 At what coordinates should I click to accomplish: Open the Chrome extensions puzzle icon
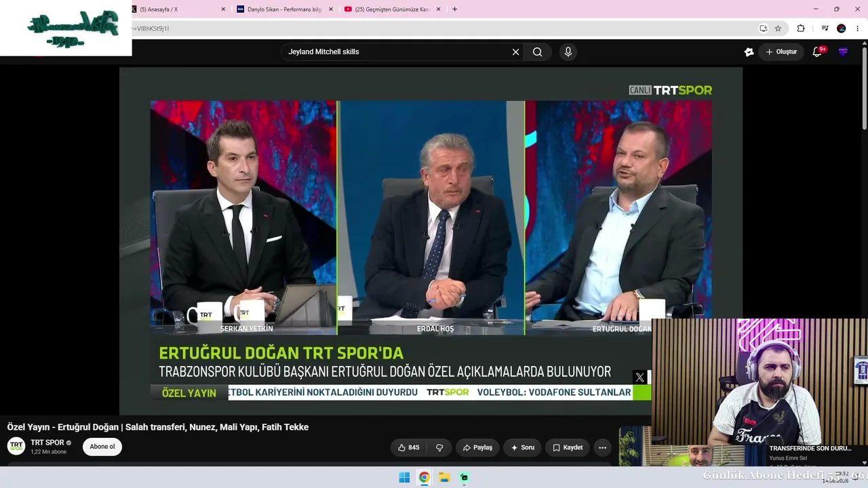801,28
